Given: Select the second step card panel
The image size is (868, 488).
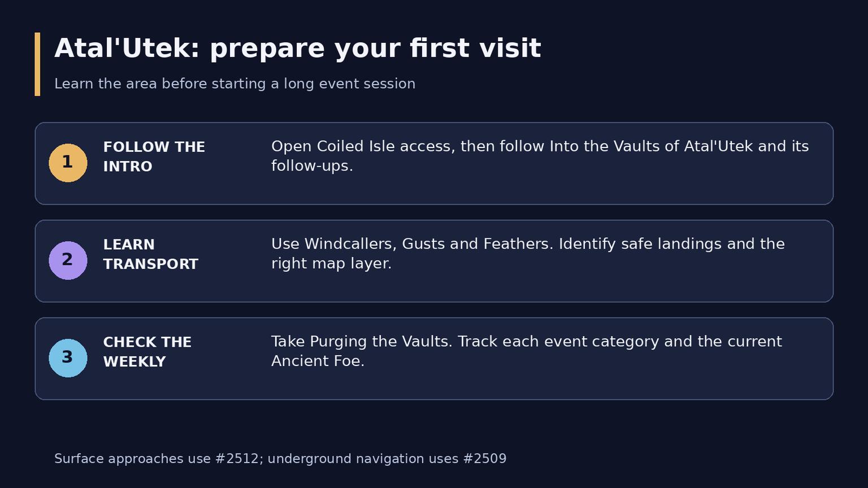Looking at the screenshot, I should point(434,261).
